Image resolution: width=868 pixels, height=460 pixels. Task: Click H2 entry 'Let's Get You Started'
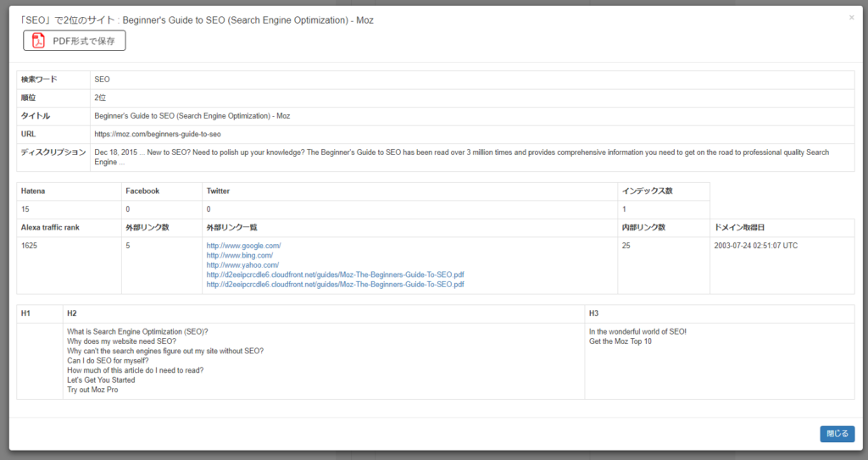(101, 380)
